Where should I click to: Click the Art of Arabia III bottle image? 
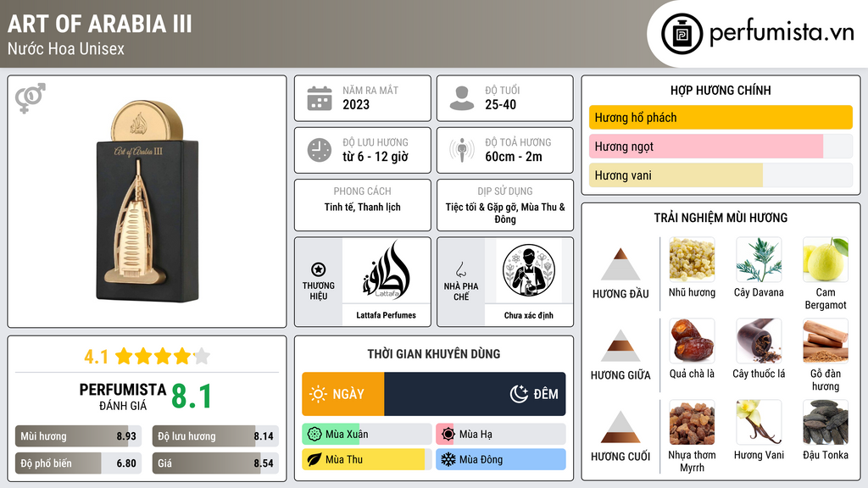(x=147, y=202)
